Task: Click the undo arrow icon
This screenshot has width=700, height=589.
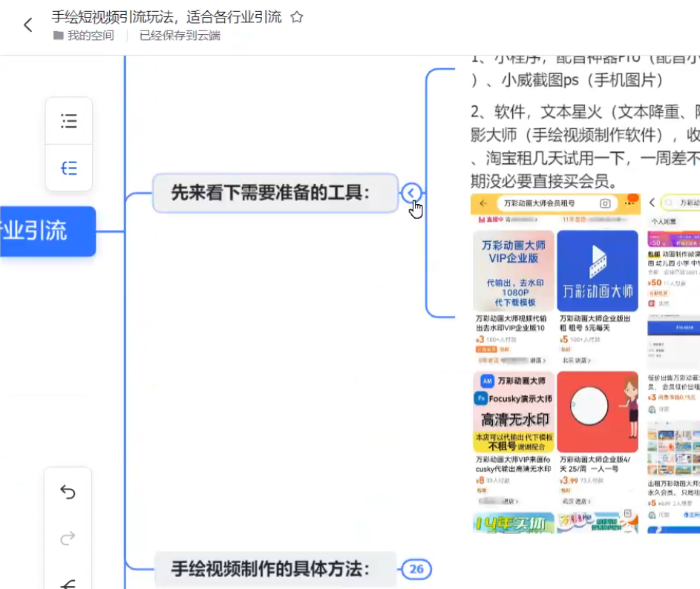Action: (x=68, y=492)
